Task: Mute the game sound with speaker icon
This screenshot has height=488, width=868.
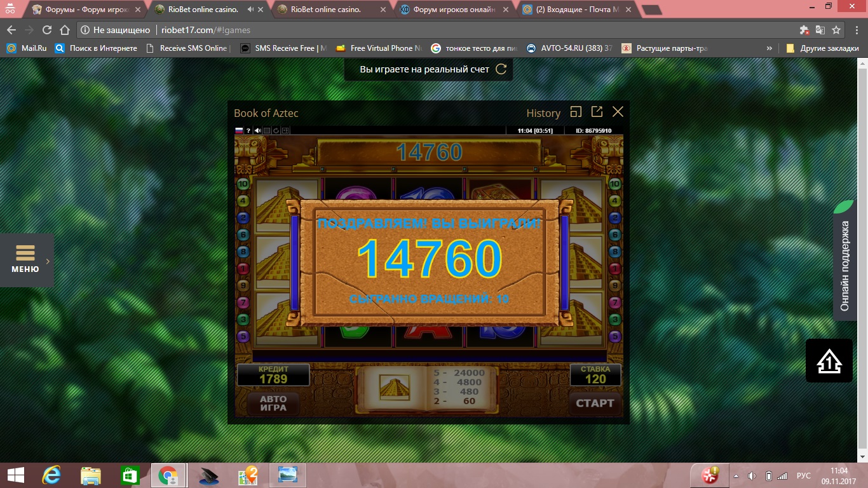Action: pyautogui.click(x=258, y=131)
